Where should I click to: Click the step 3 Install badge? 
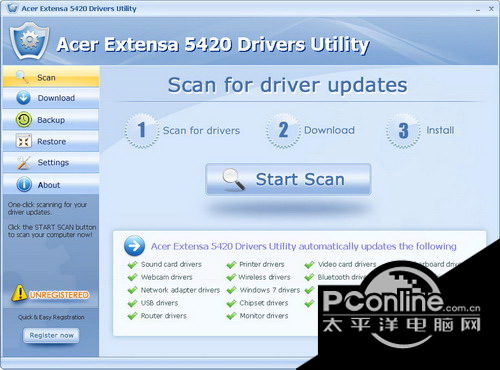click(403, 130)
